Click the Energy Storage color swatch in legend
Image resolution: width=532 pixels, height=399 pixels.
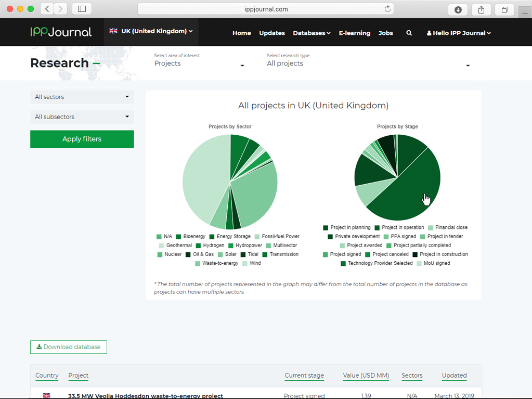(212, 237)
